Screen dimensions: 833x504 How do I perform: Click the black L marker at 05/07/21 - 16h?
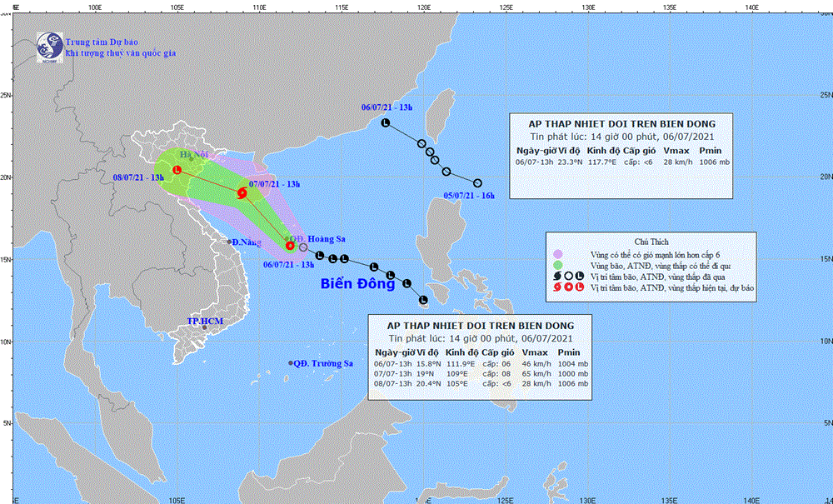tap(477, 183)
